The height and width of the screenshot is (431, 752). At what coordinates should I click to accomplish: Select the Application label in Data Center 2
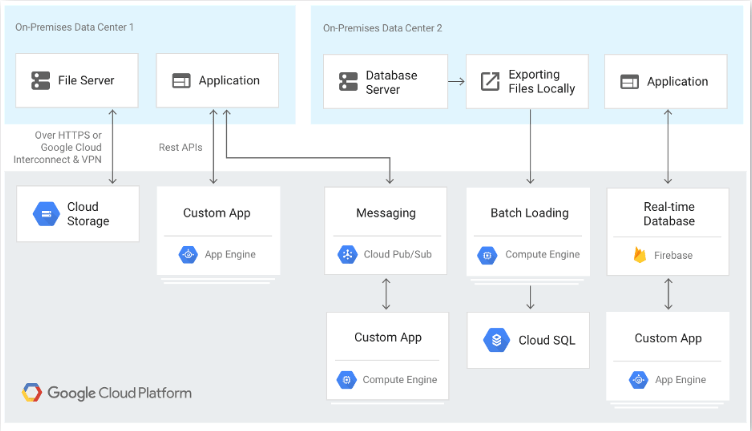[678, 82]
